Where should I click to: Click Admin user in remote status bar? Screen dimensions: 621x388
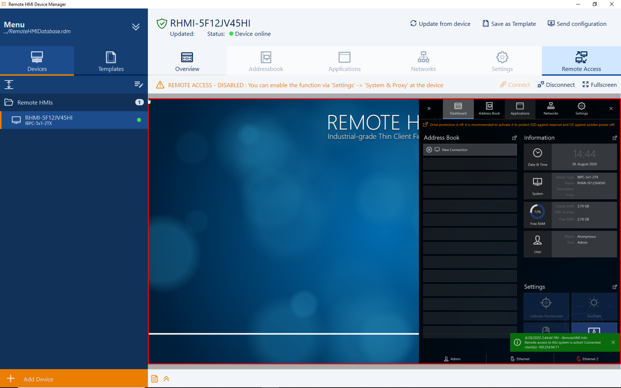point(452,359)
